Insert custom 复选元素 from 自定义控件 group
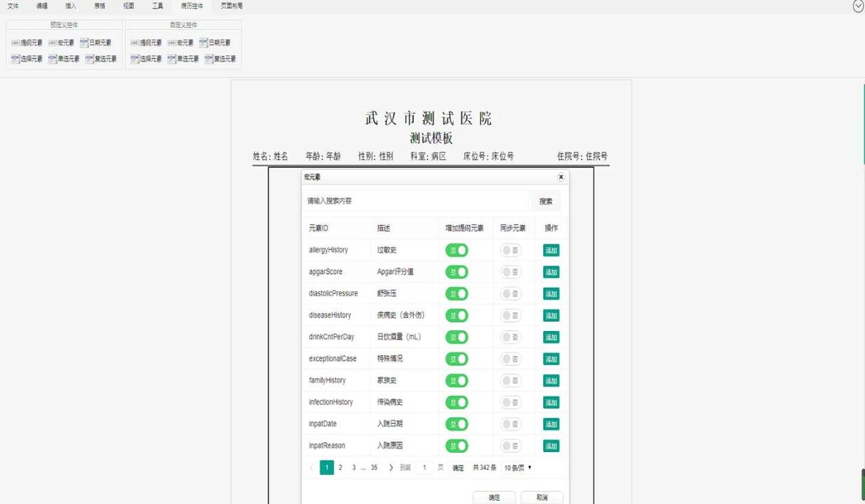This screenshot has width=865, height=504. coord(220,59)
